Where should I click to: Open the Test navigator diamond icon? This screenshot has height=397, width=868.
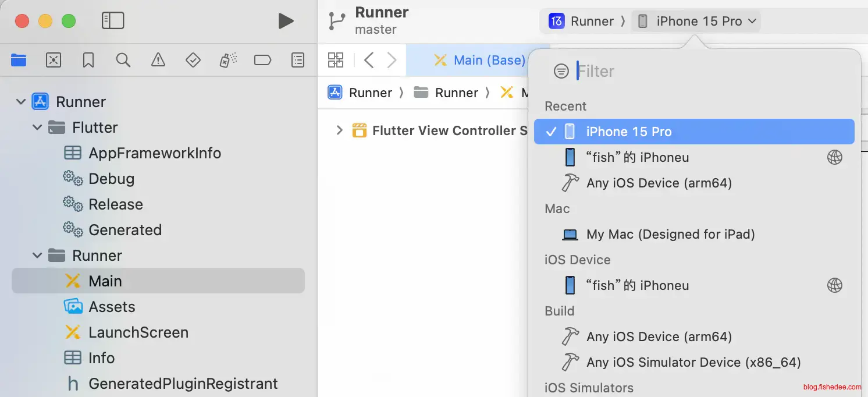[193, 60]
